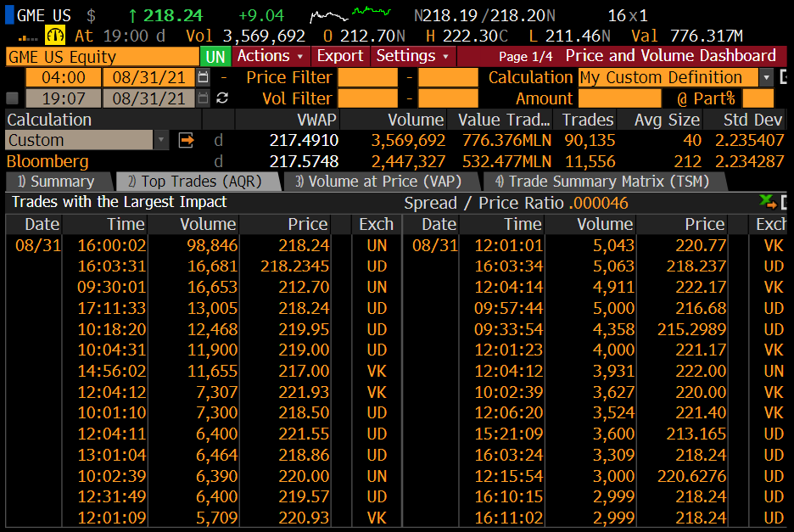This screenshot has width=794, height=532.
Task: Click the yellow clock gauge icon
Action: 54,36
